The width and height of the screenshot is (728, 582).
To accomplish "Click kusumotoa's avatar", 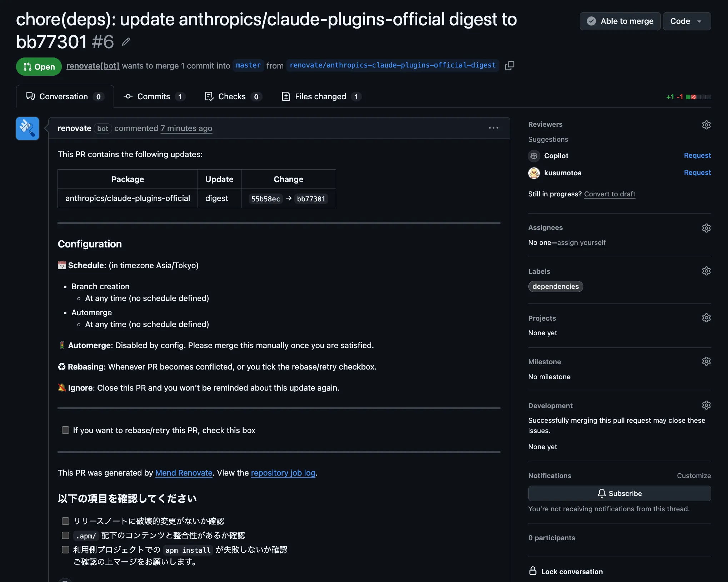I will (534, 173).
